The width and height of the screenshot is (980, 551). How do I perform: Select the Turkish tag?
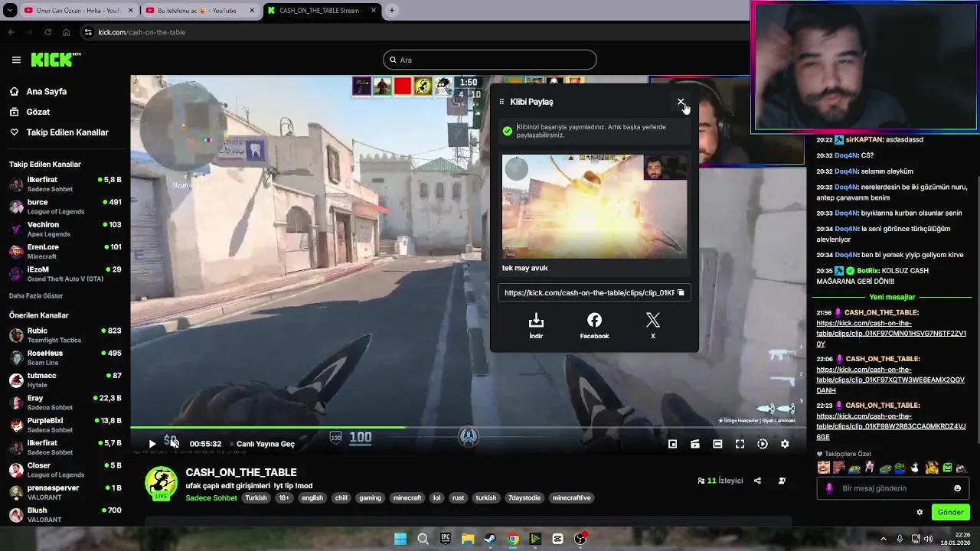(x=256, y=497)
